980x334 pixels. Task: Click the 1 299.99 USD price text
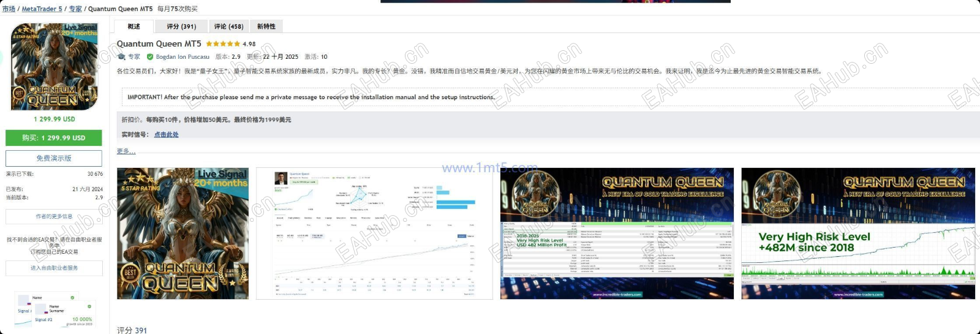point(55,119)
